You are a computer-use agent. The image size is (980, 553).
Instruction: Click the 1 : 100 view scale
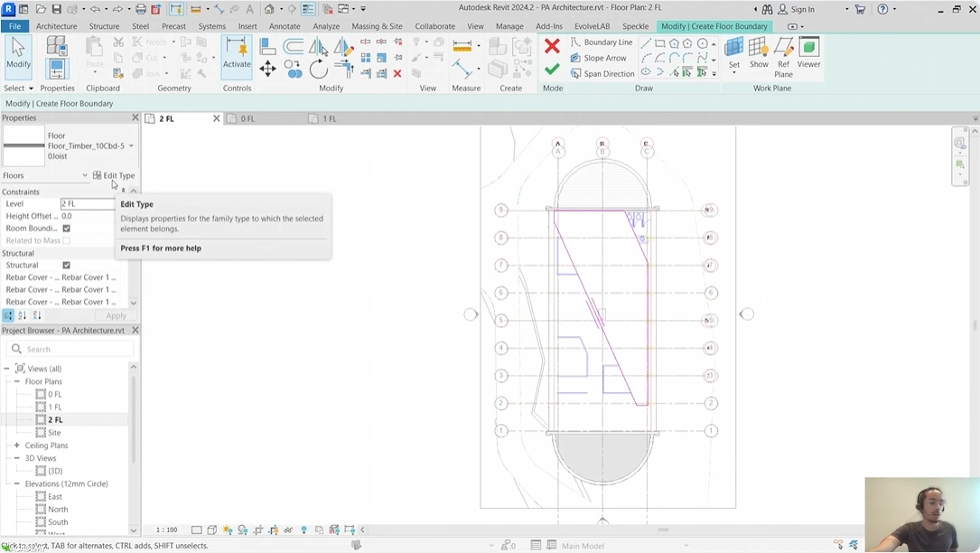166,530
